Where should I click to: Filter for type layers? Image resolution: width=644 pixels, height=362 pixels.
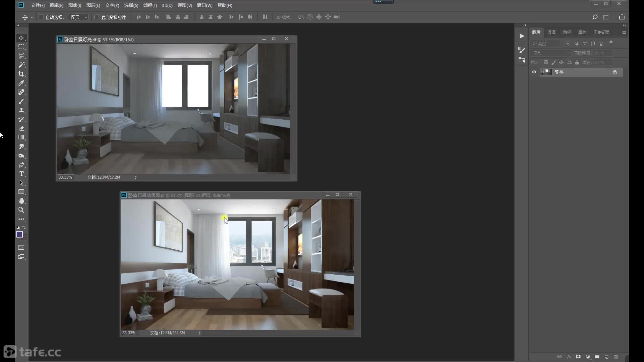coord(585,44)
